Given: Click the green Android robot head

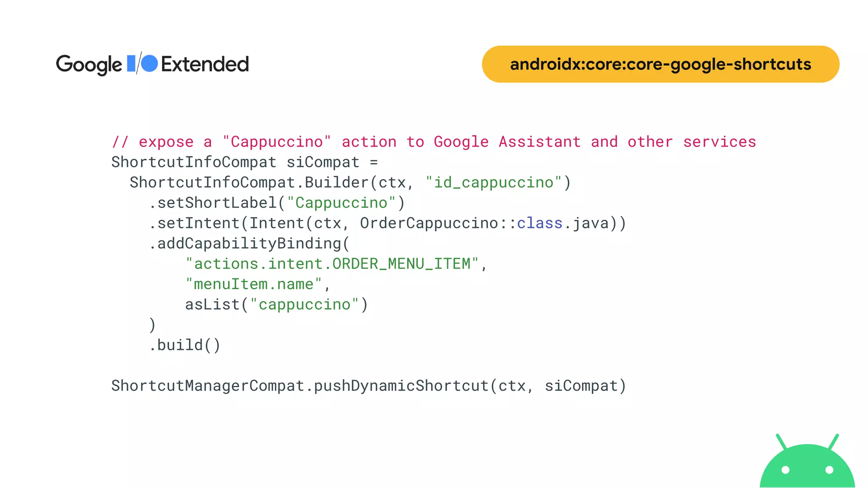Looking at the screenshot, I should click(x=807, y=461).
